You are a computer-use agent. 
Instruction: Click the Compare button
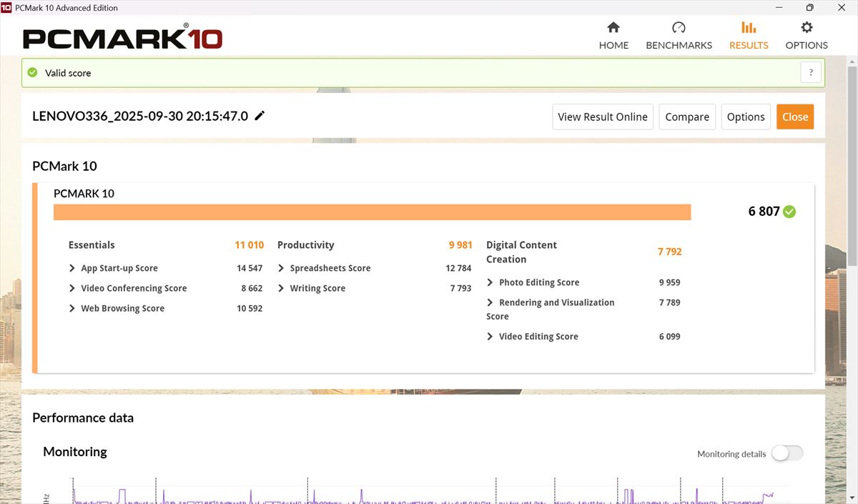pyautogui.click(x=687, y=117)
